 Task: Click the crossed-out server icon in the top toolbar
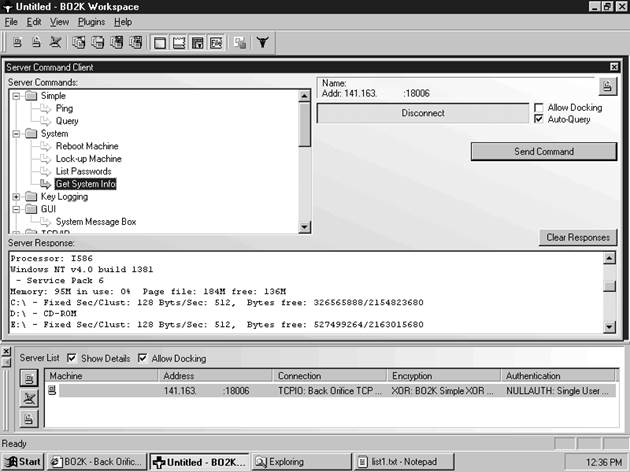tap(54, 43)
